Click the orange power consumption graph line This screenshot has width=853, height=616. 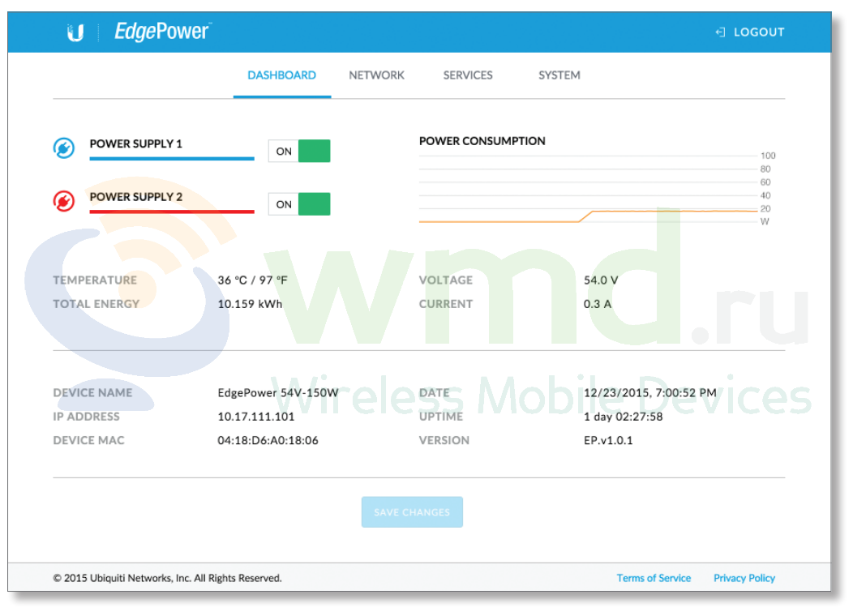[588, 216]
